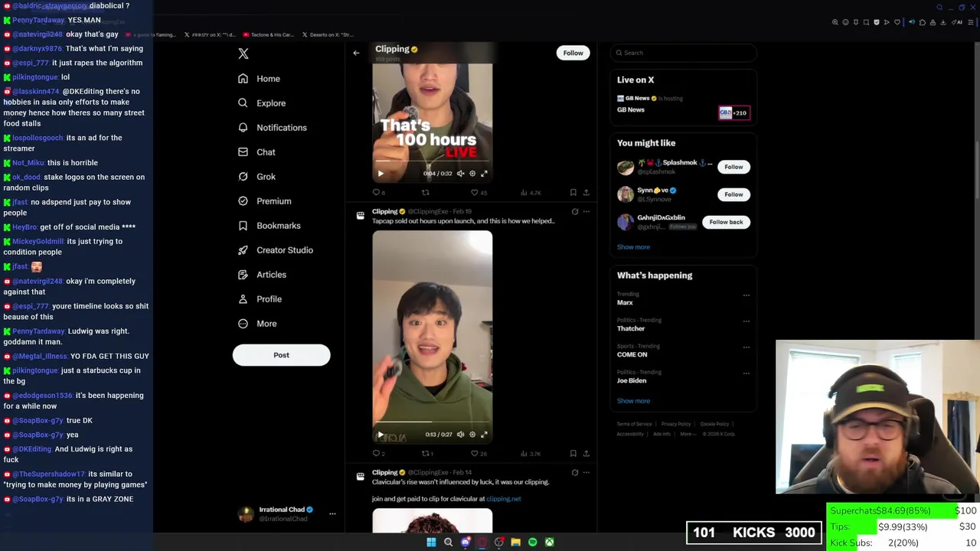The image size is (980, 551).
Task: Go to Explore
Action: (x=262, y=103)
